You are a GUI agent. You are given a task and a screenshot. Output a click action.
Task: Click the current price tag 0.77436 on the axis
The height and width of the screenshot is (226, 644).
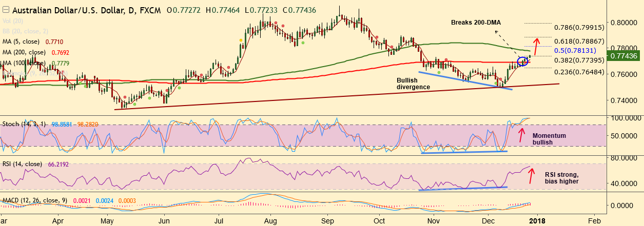tap(624, 55)
